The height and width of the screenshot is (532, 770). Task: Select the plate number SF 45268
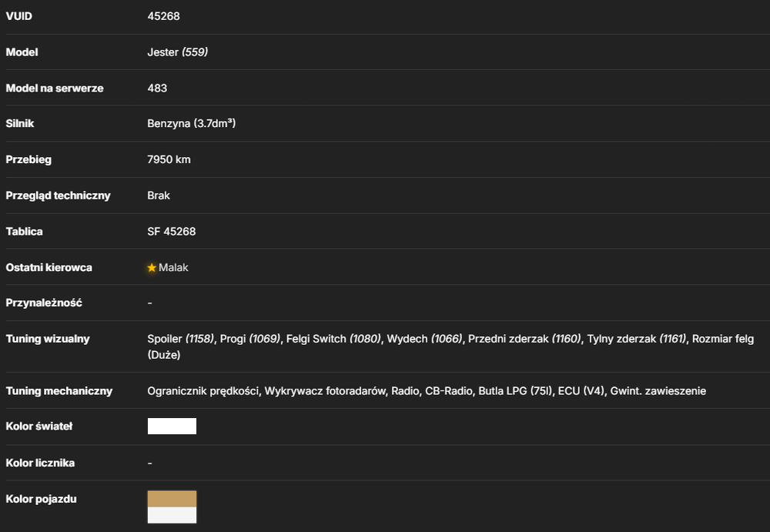coord(172,232)
